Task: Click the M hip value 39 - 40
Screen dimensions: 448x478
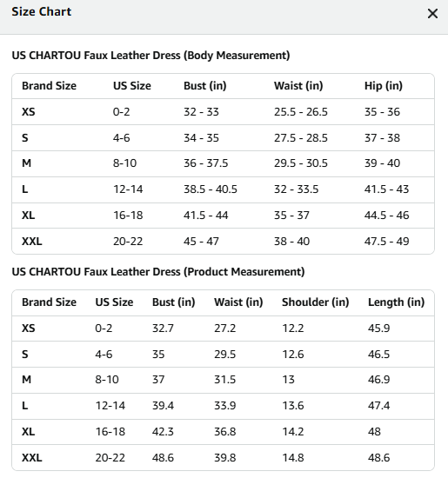Action: pyautogui.click(x=382, y=163)
